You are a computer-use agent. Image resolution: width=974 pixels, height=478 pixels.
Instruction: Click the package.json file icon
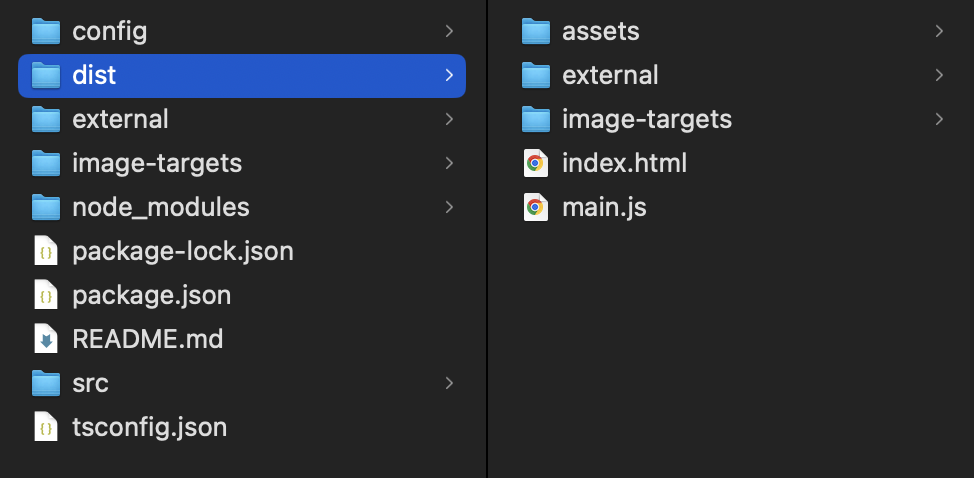[46, 295]
